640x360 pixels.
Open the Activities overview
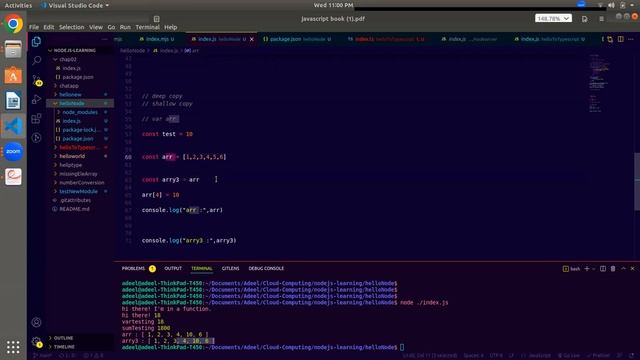(18, 5)
